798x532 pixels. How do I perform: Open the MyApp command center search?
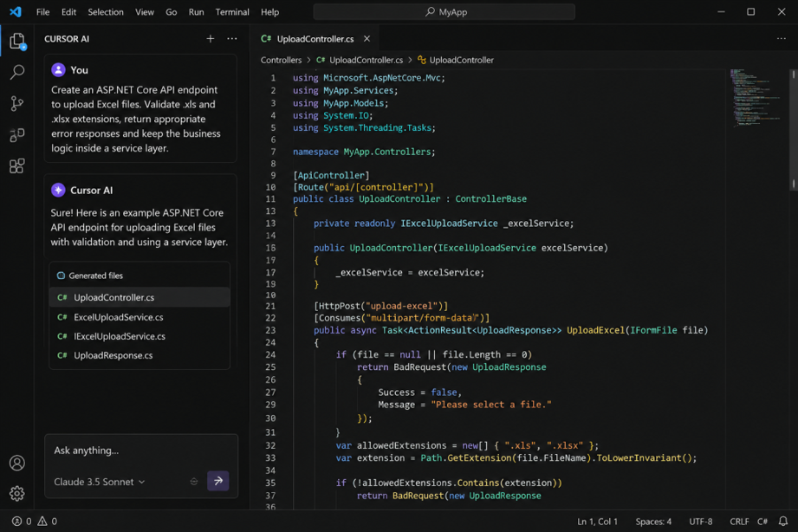(x=444, y=12)
